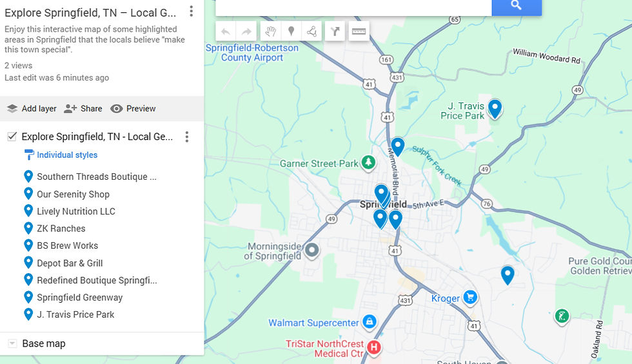Click the map description text

click(x=95, y=39)
